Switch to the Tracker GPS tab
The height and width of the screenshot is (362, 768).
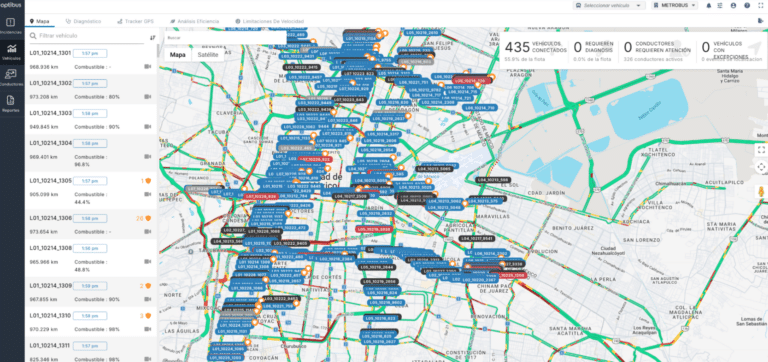click(x=136, y=22)
